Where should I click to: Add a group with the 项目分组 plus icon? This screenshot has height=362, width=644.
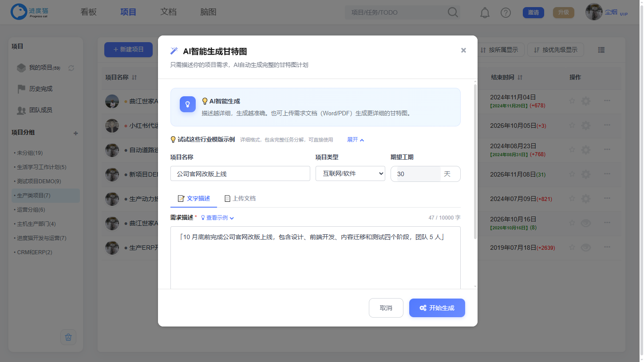pyautogui.click(x=76, y=133)
